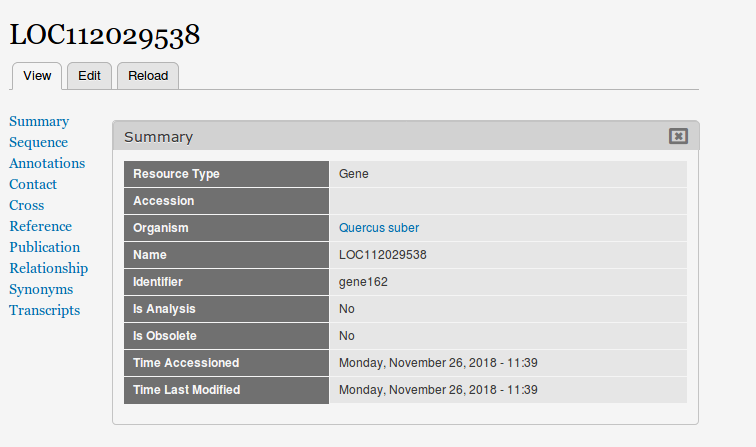756x447 pixels.
Task: Close the Summary panel with the X icon
Action: pos(678,136)
